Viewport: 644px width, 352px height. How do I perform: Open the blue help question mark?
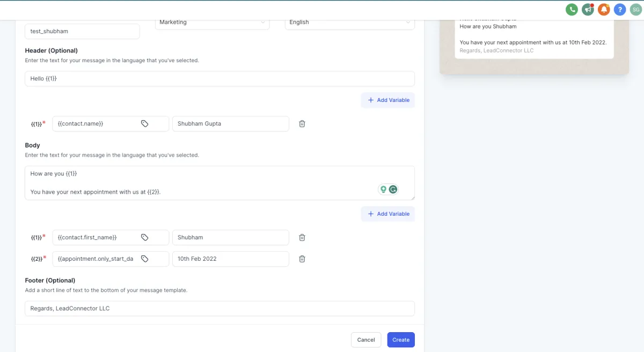coord(620,9)
